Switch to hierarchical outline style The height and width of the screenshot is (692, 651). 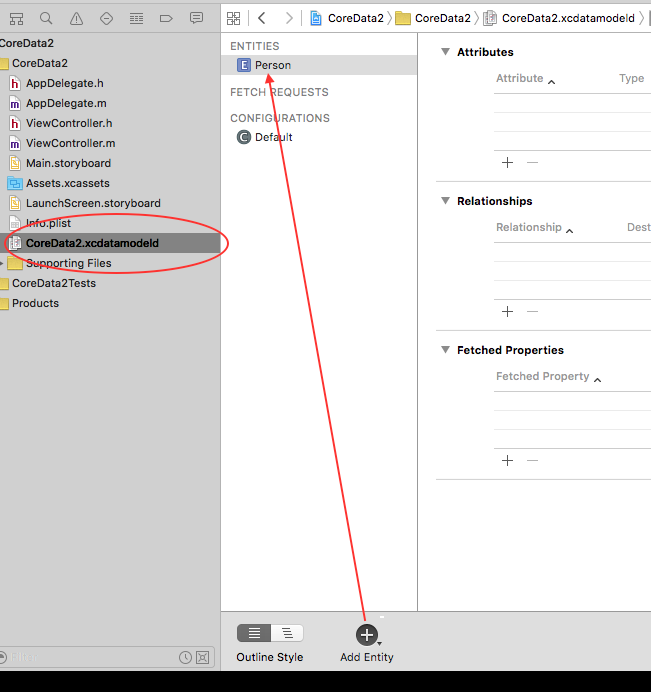tap(287, 633)
